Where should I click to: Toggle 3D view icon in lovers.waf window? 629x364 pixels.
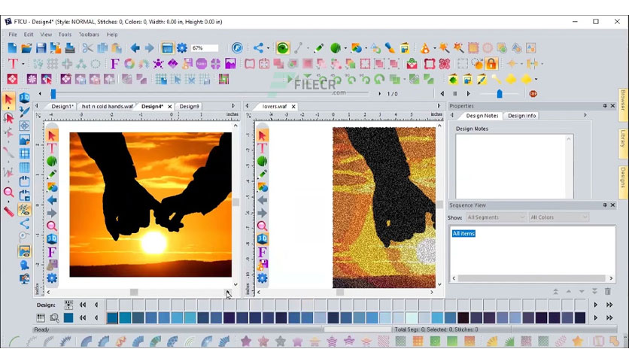click(x=263, y=239)
